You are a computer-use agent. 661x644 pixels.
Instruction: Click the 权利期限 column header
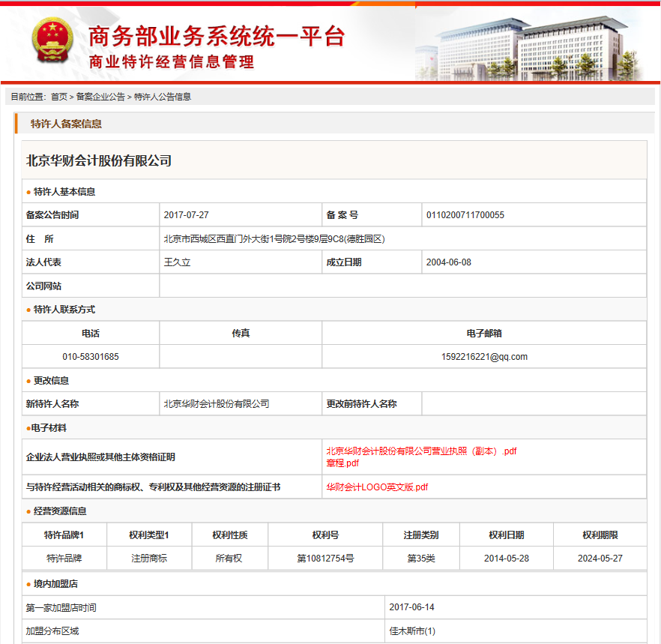click(600, 535)
